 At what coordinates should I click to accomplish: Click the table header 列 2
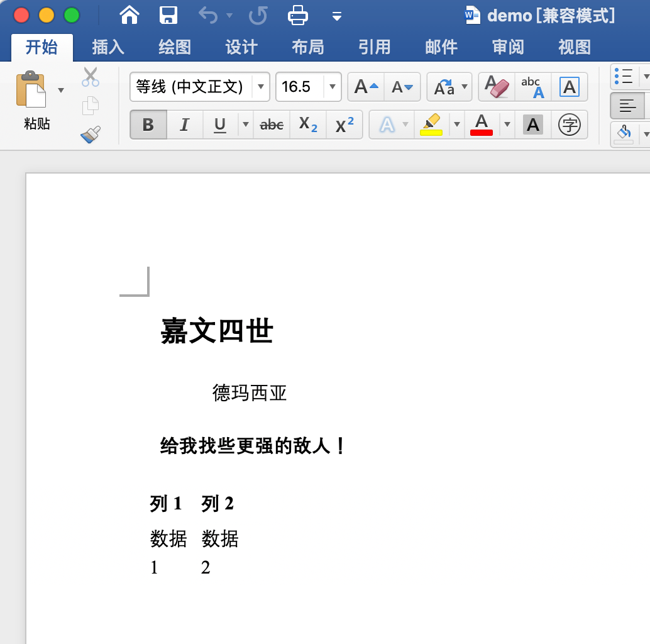pyautogui.click(x=218, y=503)
